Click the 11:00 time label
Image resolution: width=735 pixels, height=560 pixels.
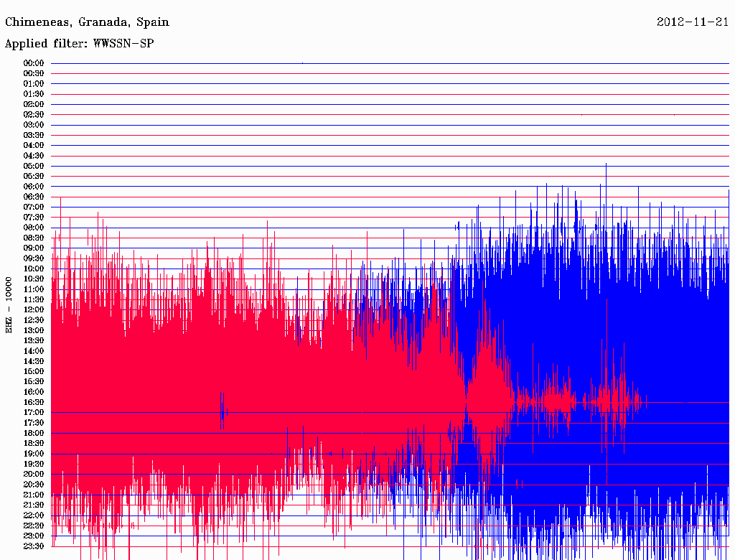click(34, 289)
